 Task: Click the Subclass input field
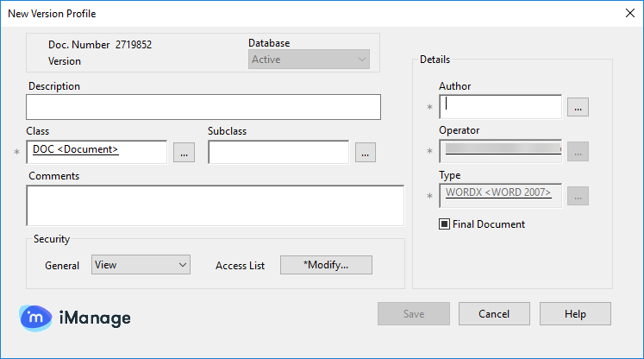click(278, 152)
